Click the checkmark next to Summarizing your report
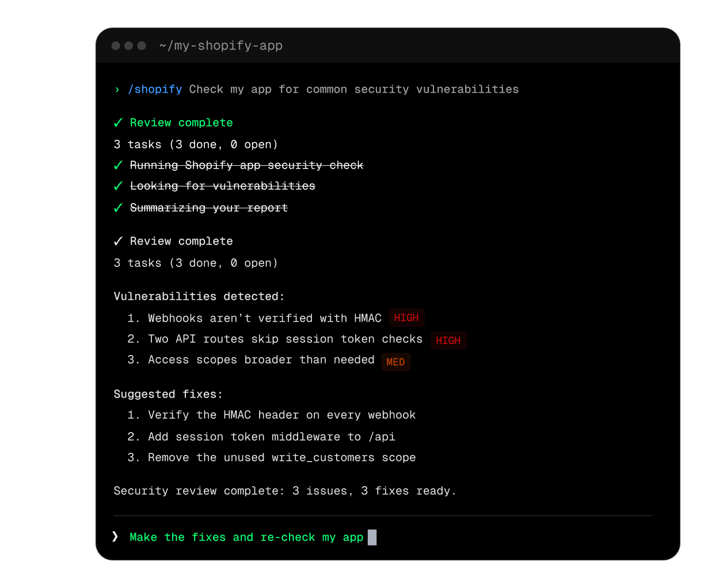Image resolution: width=708 pixels, height=588 pixels. (118, 208)
